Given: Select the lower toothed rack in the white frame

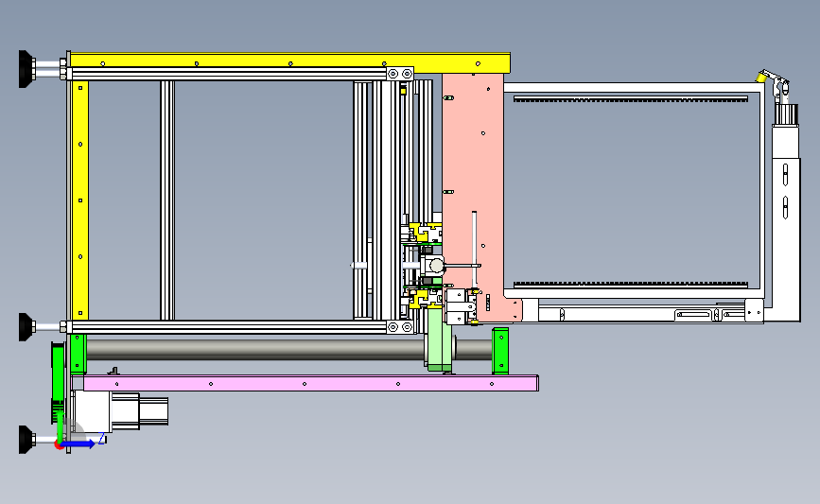Looking at the screenshot, I should coord(631,285).
